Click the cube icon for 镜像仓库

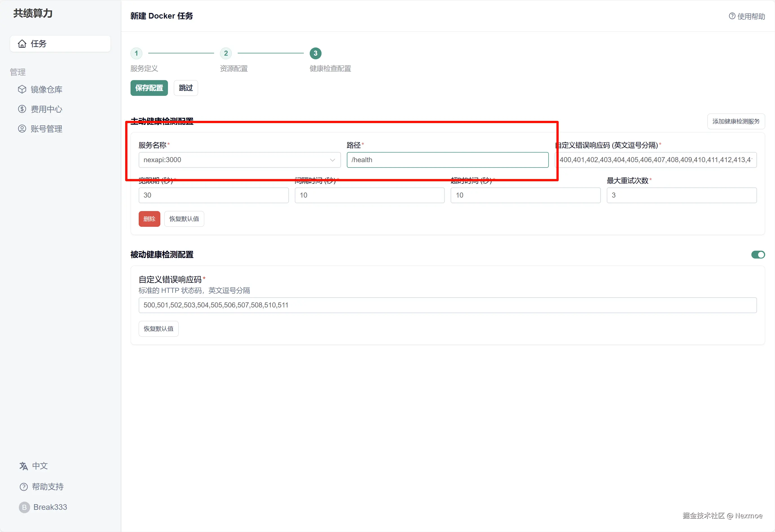click(22, 89)
